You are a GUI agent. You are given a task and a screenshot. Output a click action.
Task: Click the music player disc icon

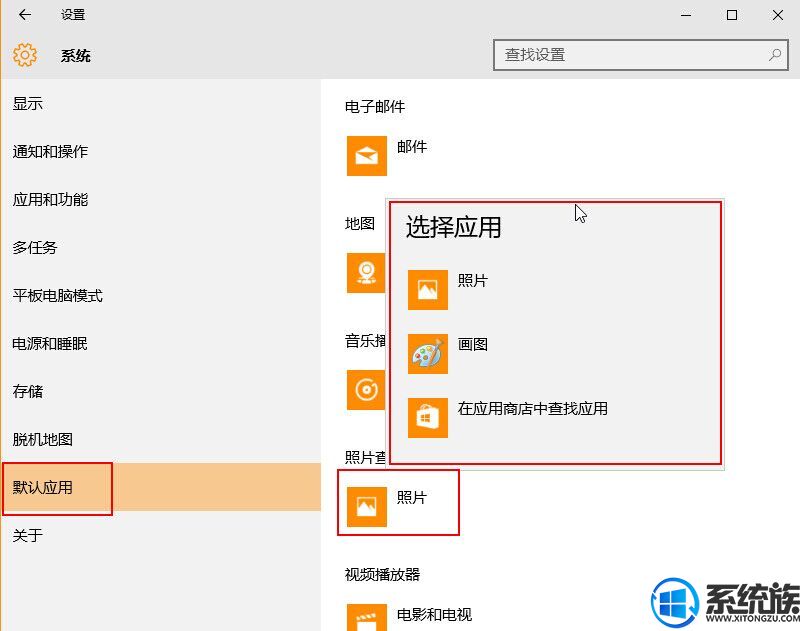366,390
